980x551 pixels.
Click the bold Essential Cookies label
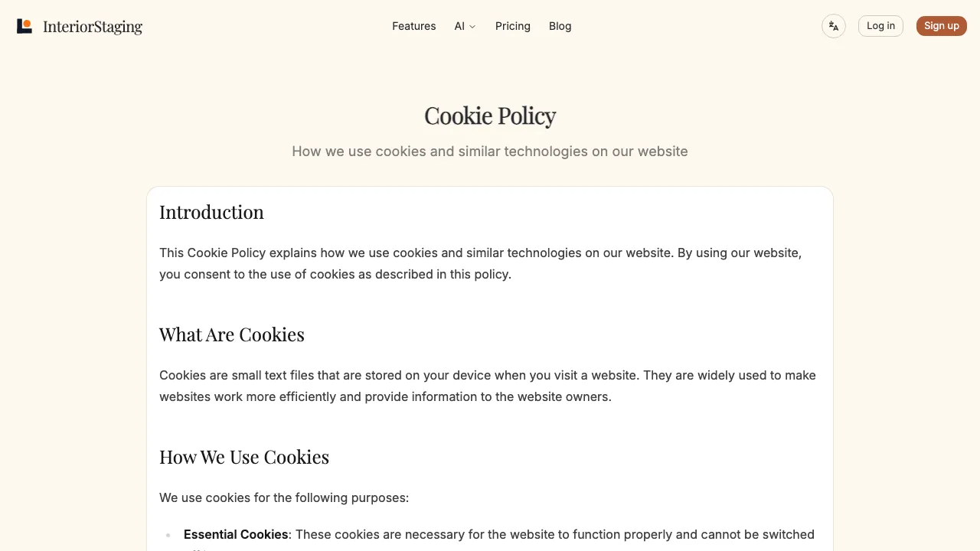coord(236,534)
